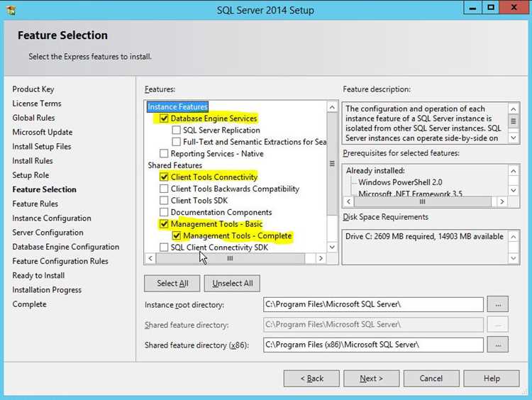Click Ready to Install step
This screenshot has width=532, height=400.
[38, 275]
